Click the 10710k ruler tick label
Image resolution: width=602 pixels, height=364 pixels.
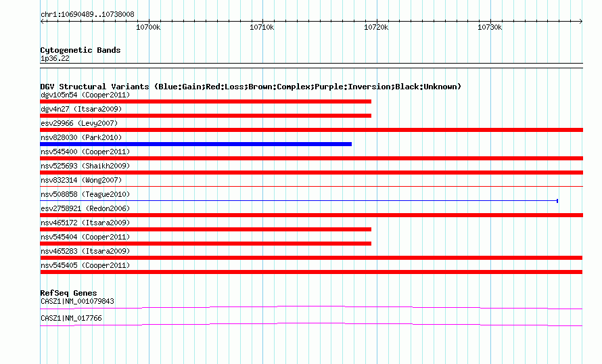262,27
